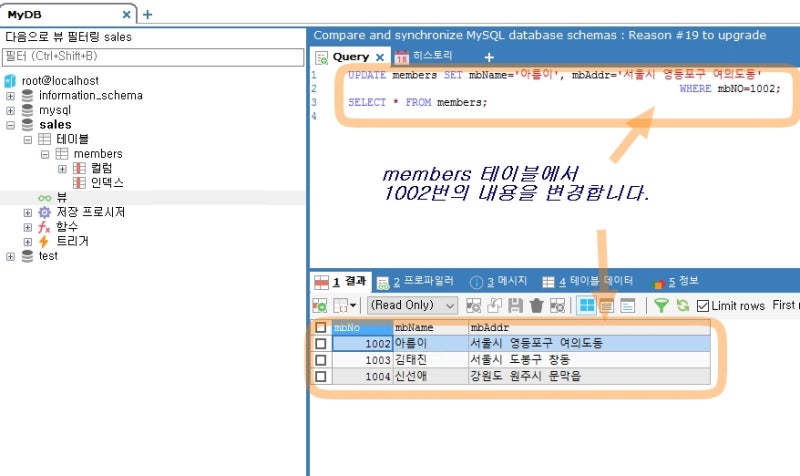The width and height of the screenshot is (800, 476).
Task: Expand the 트리거 folder
Action: 28,242
